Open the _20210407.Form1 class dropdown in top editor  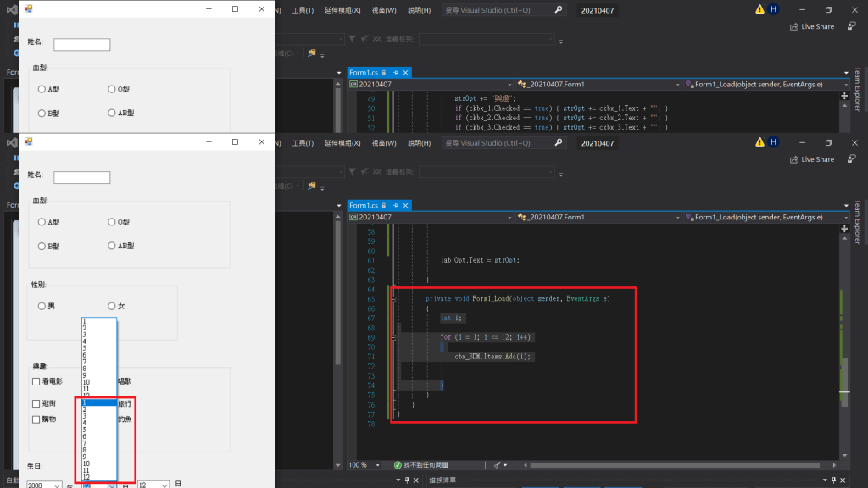[598, 85]
